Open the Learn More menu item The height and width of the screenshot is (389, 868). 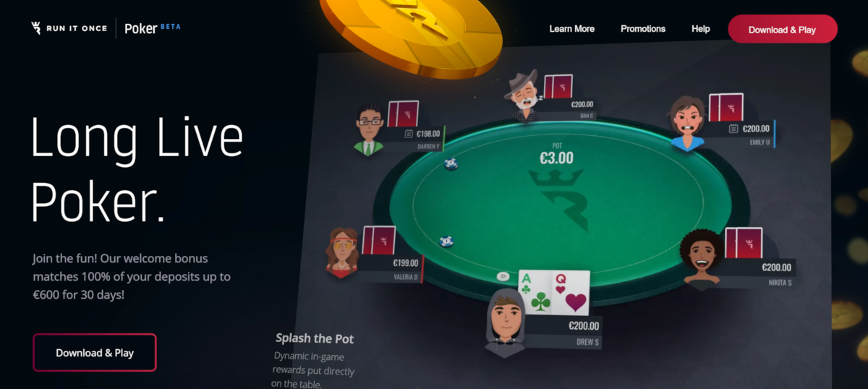click(571, 29)
